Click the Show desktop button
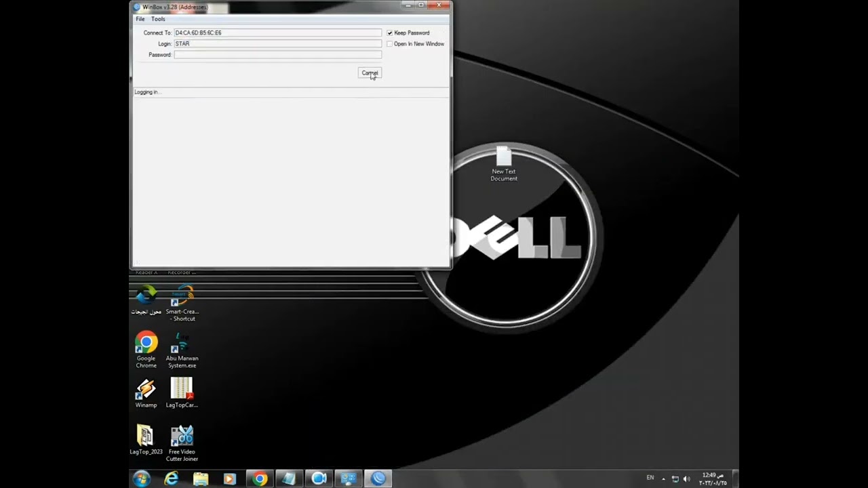The width and height of the screenshot is (868, 488). [735, 479]
